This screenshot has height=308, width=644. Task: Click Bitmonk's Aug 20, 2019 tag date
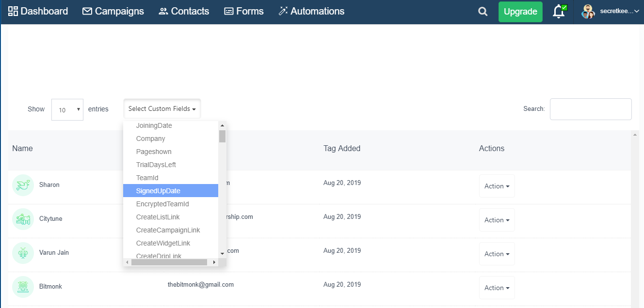pos(342,285)
